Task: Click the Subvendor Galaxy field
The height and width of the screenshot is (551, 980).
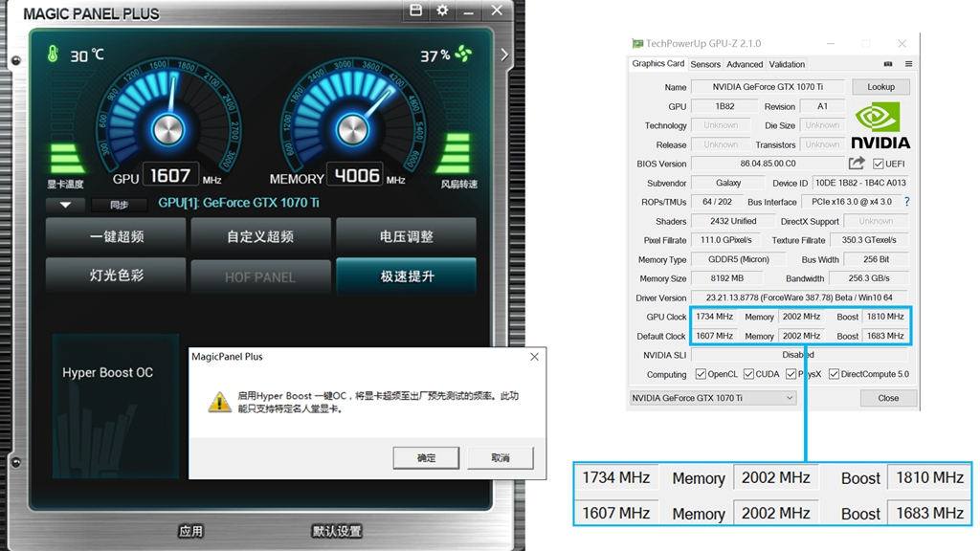Action: click(x=728, y=183)
